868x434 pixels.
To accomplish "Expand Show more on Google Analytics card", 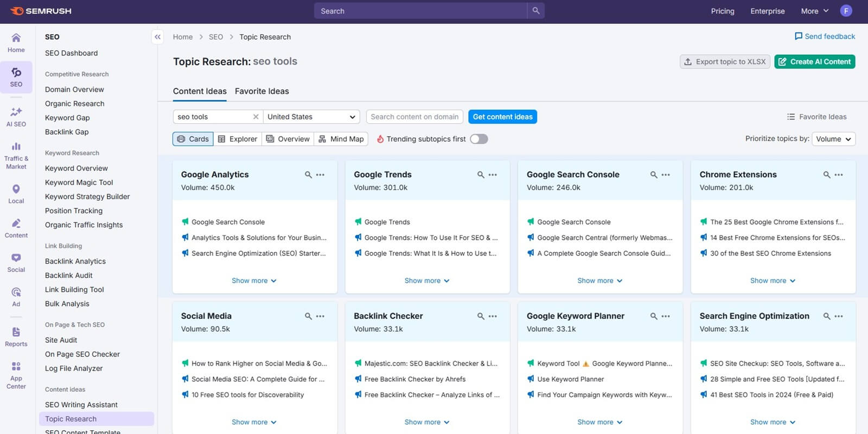I will click(x=254, y=280).
